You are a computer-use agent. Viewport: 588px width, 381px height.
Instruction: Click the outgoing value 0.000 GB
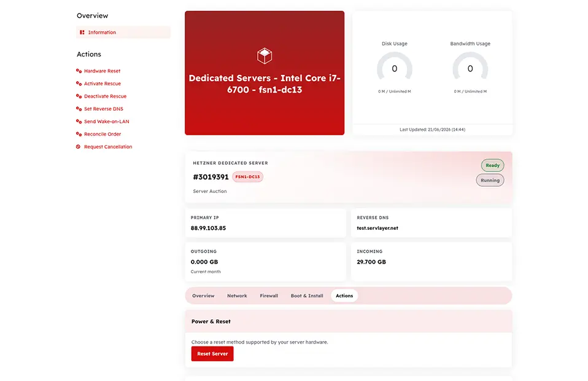pyautogui.click(x=204, y=262)
